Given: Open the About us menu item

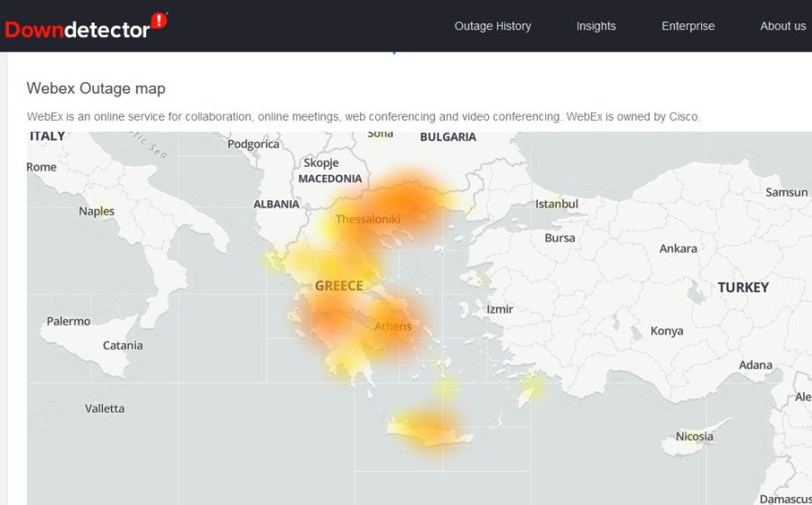Looking at the screenshot, I should click(782, 26).
